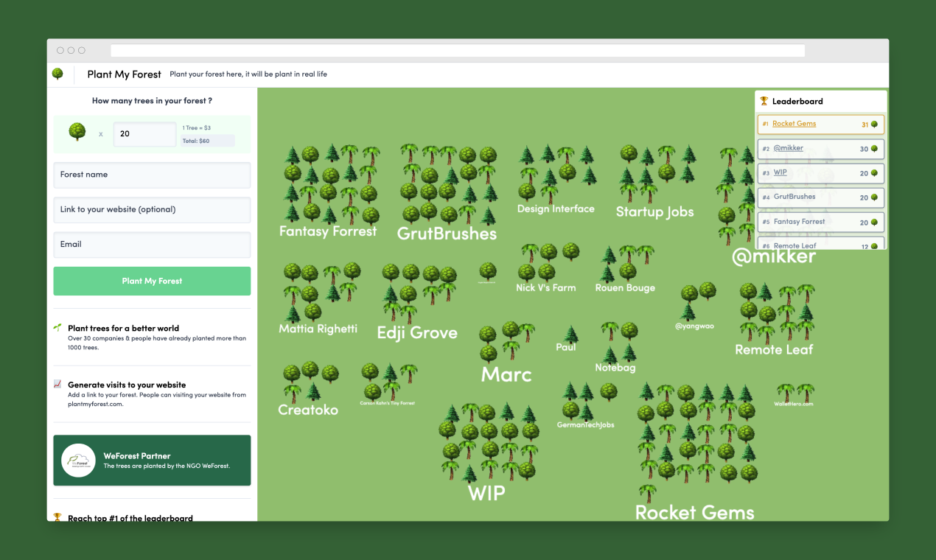Click the chart icon beside Generate visits to your website
Screen dimensions: 936x560
[59, 384]
